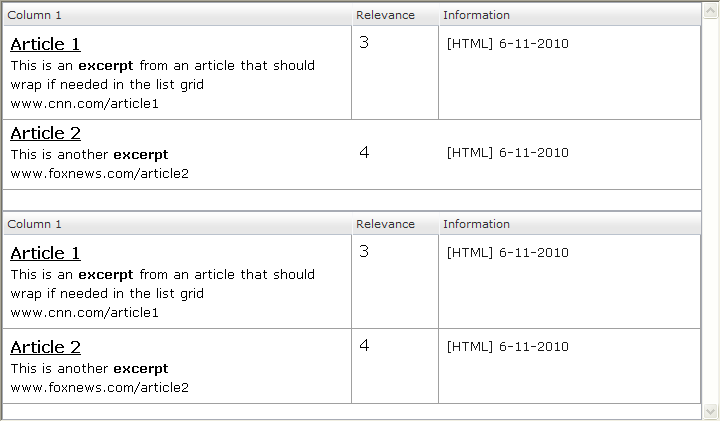Open Article 1 link in upper grid
721x422 pixels.
pos(45,44)
